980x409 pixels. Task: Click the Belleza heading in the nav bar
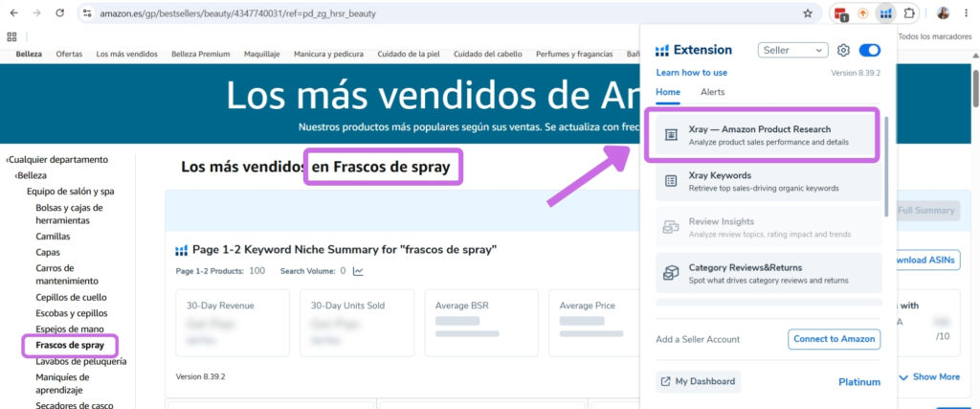point(29,55)
